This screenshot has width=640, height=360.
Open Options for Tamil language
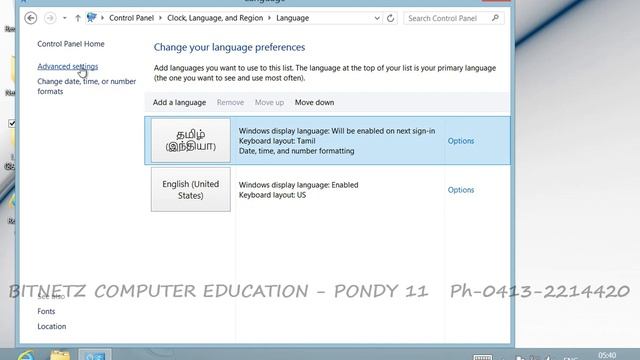[461, 141]
